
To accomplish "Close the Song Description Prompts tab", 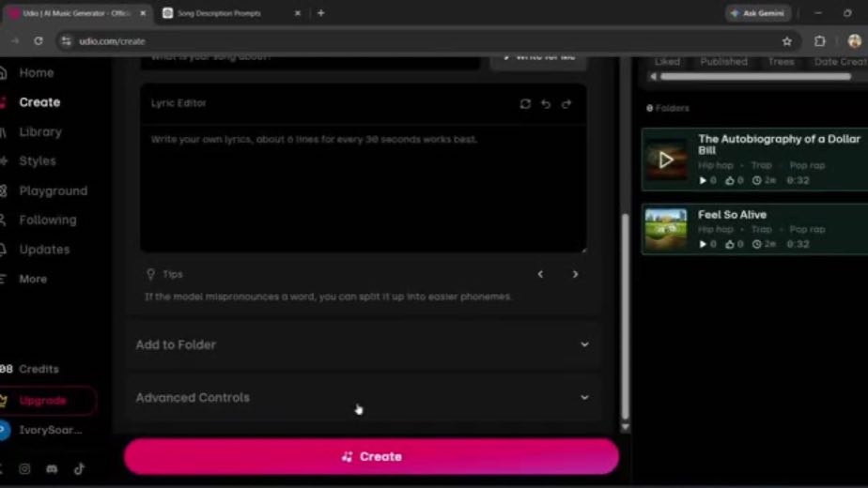I will (x=297, y=13).
